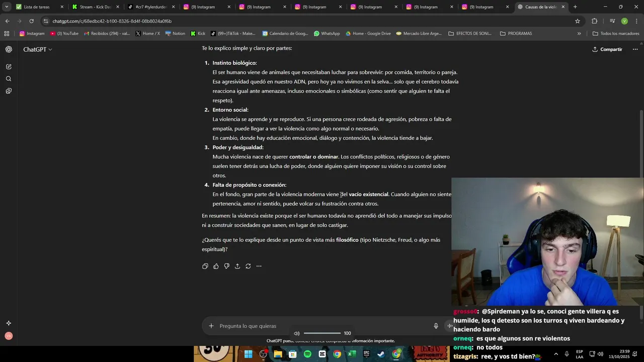
Task: Open Epic Games from the taskbar
Action: pos(367,354)
